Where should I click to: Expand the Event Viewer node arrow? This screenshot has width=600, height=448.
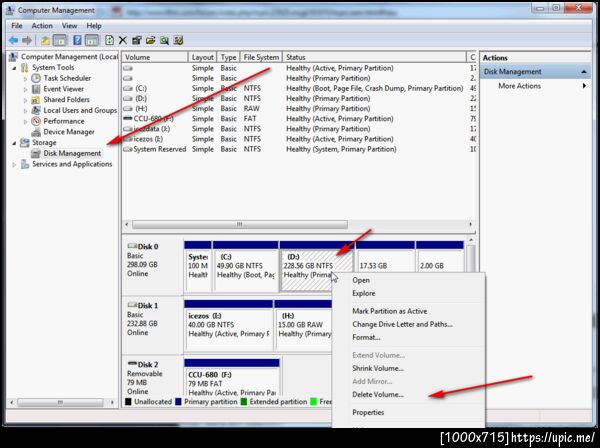25,89
